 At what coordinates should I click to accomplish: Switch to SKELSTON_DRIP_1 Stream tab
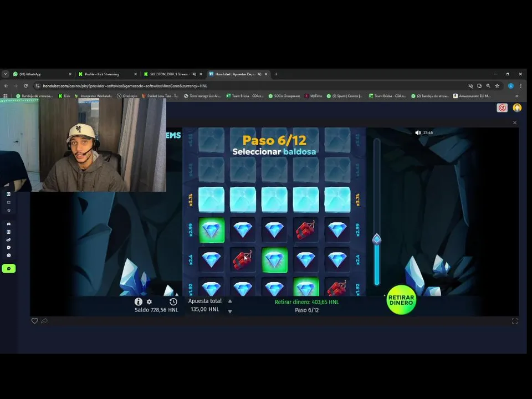pyautogui.click(x=172, y=74)
